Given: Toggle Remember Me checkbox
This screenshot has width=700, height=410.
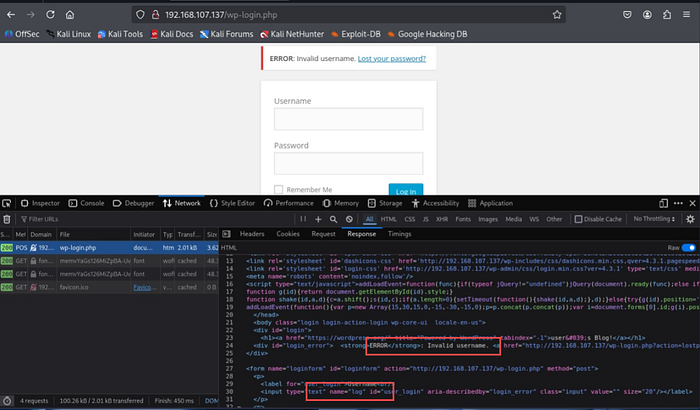Looking at the screenshot, I should (x=279, y=189).
